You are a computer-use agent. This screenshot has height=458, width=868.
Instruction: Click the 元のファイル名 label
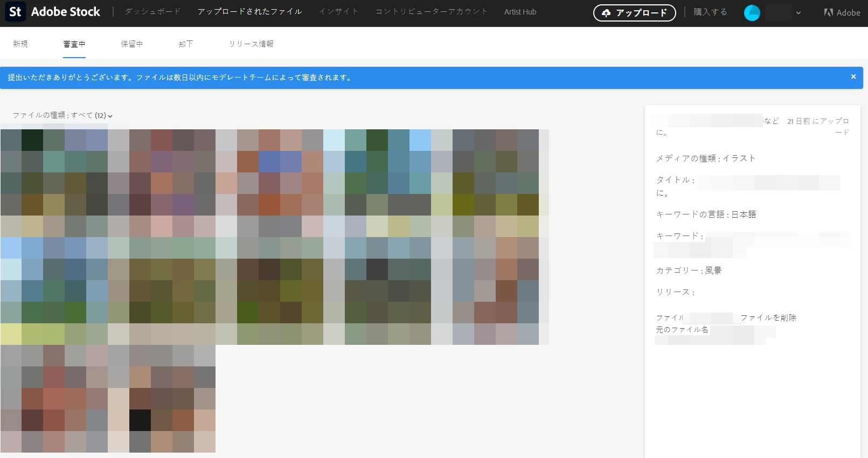pyautogui.click(x=682, y=330)
